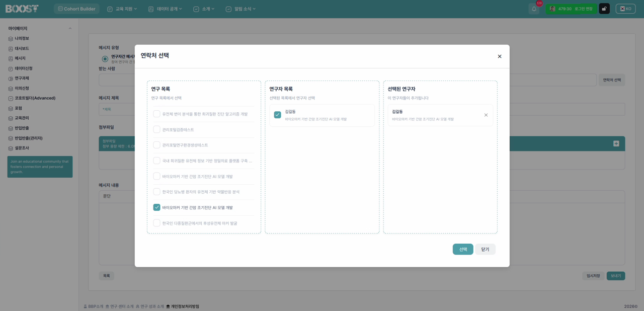The height and width of the screenshot is (311, 644).
Task: Click the 교육관리 sidebar icon
Action: coord(11,118)
